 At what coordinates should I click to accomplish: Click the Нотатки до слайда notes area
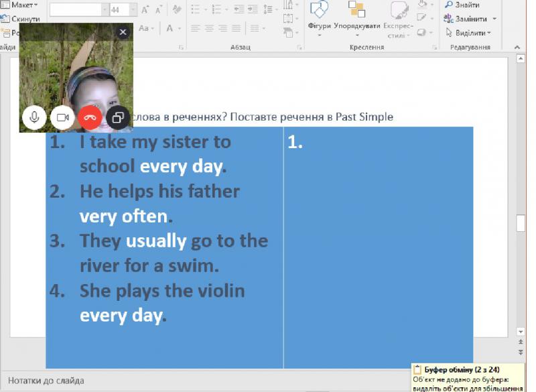46,381
